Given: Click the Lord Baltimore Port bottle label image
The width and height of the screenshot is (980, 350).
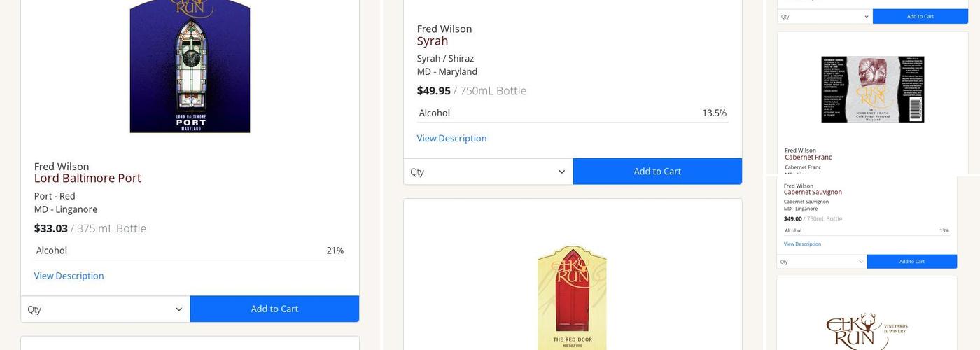Looking at the screenshot, I should click(190, 66).
